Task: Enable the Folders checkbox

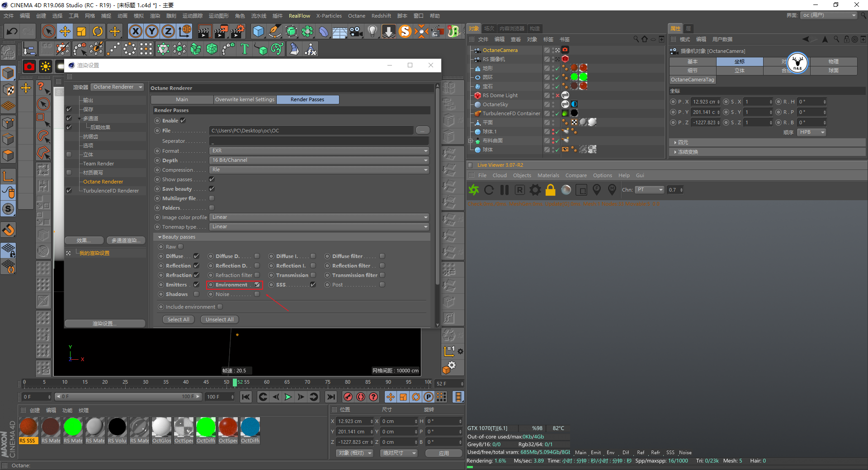Action: point(212,208)
